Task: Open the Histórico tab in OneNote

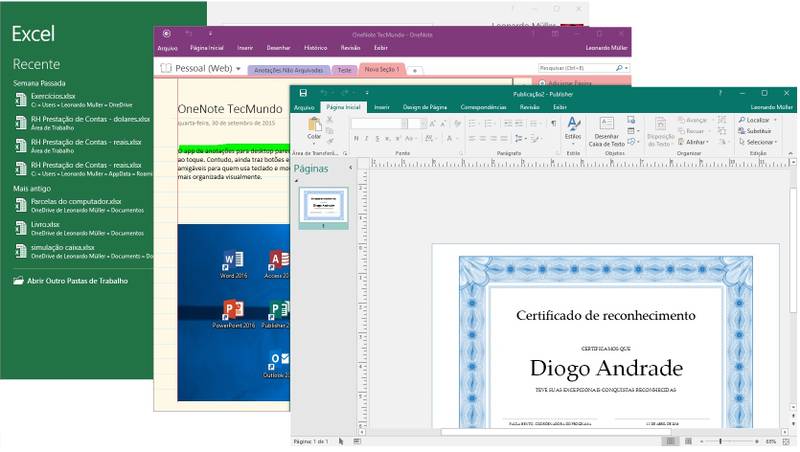Action: click(x=316, y=47)
